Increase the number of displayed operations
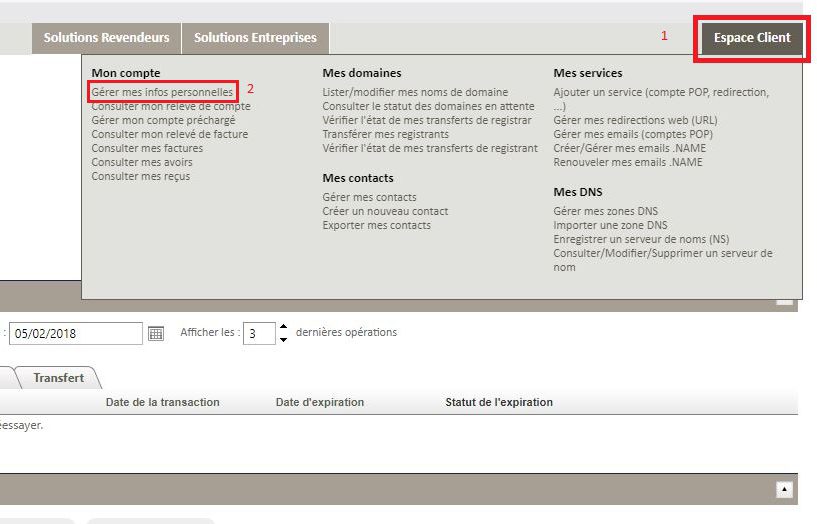Screen dimensions: 817x524 (x=283, y=327)
